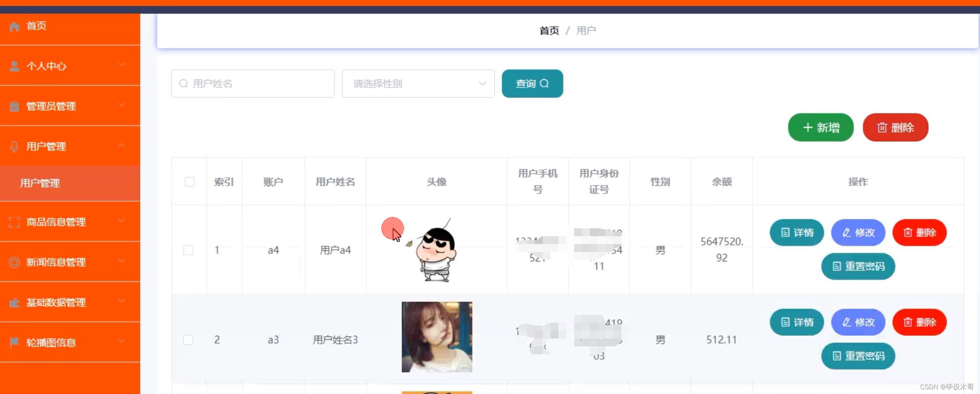Screen dimensions: 980x394
Task: Click the 5647520.92 balance cell
Action: point(722,250)
